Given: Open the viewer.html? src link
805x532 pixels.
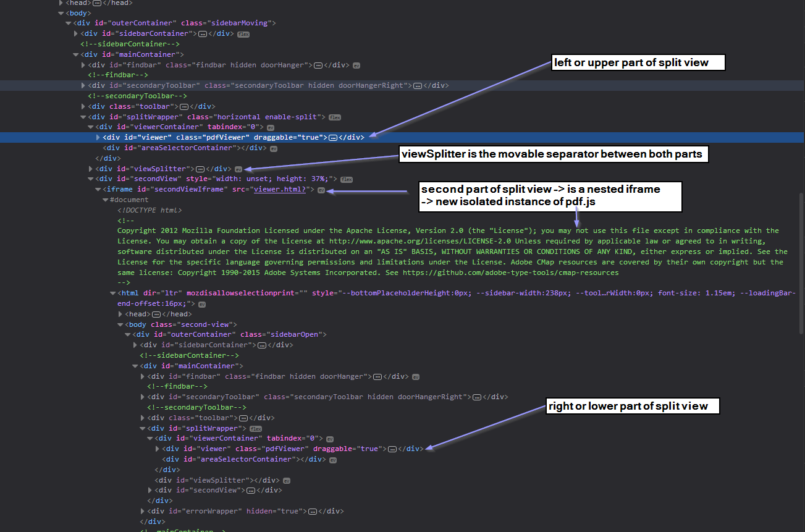Looking at the screenshot, I should (x=280, y=190).
